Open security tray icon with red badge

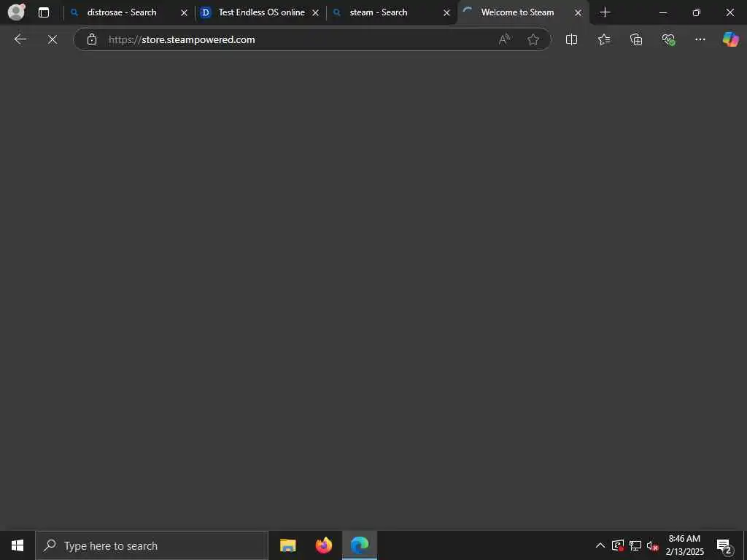pyautogui.click(x=618, y=545)
